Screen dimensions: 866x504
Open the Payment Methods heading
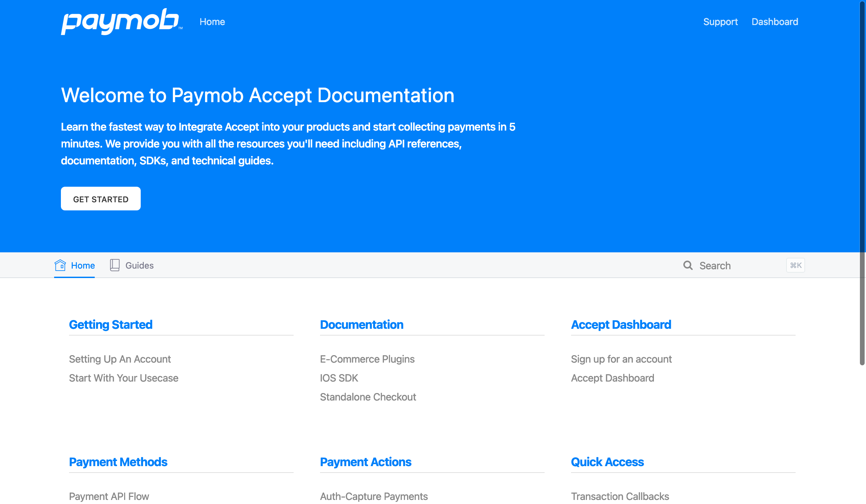tap(118, 462)
